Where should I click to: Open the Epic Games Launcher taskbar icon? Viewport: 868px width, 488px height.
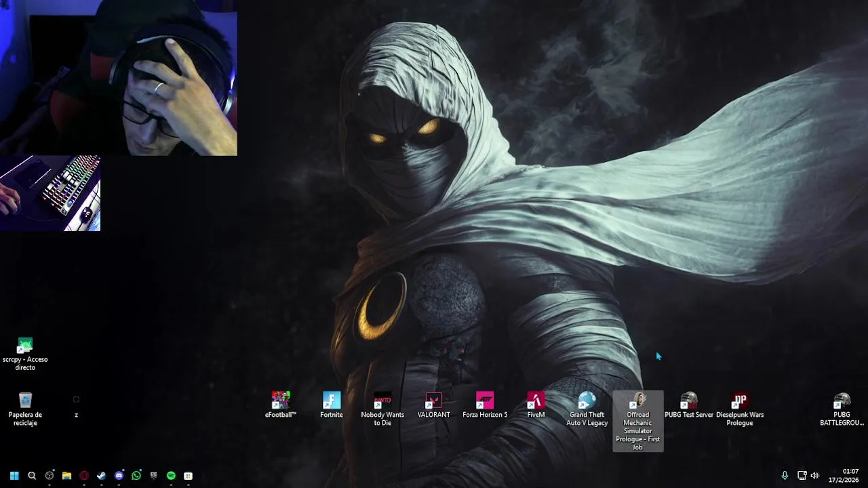pos(154,476)
